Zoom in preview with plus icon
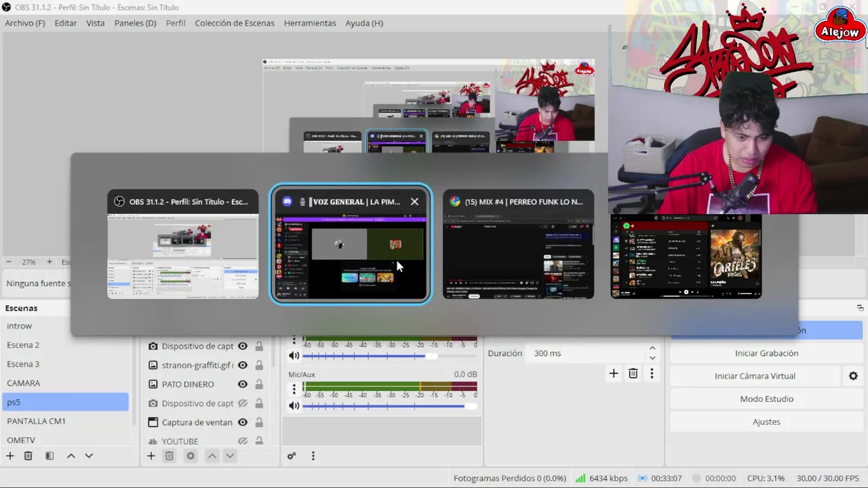This screenshot has width=868, height=488. (x=49, y=262)
